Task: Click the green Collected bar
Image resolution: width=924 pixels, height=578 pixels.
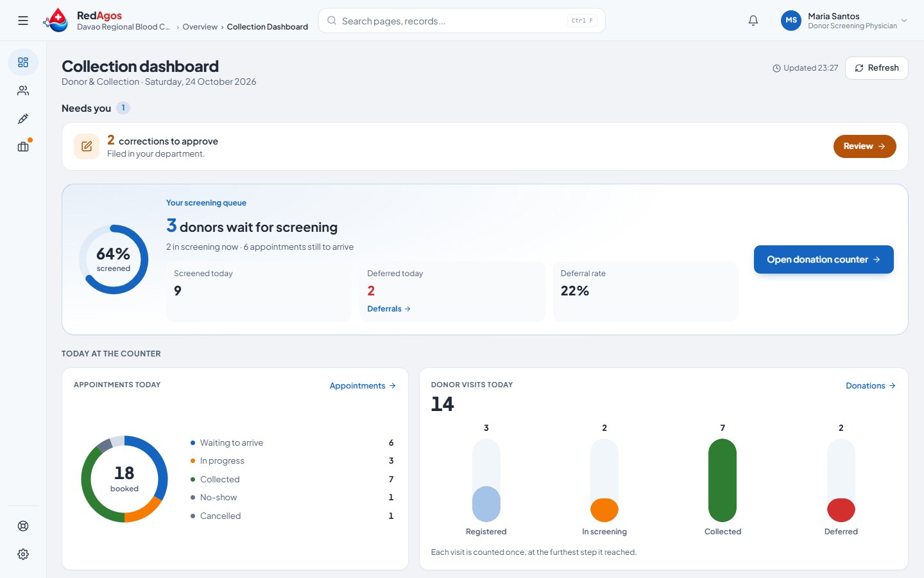Action: click(x=723, y=480)
